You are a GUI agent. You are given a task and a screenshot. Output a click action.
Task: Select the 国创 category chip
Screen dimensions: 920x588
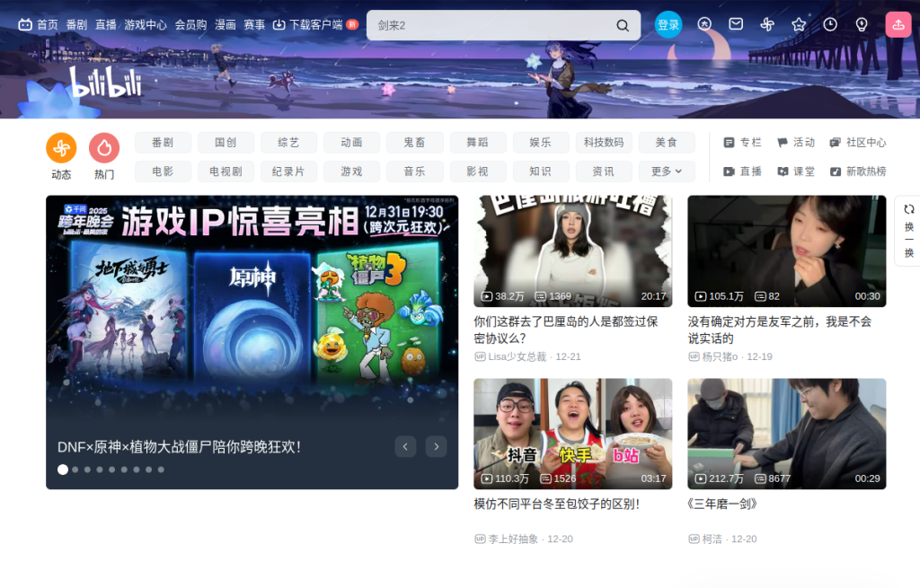pos(226,143)
